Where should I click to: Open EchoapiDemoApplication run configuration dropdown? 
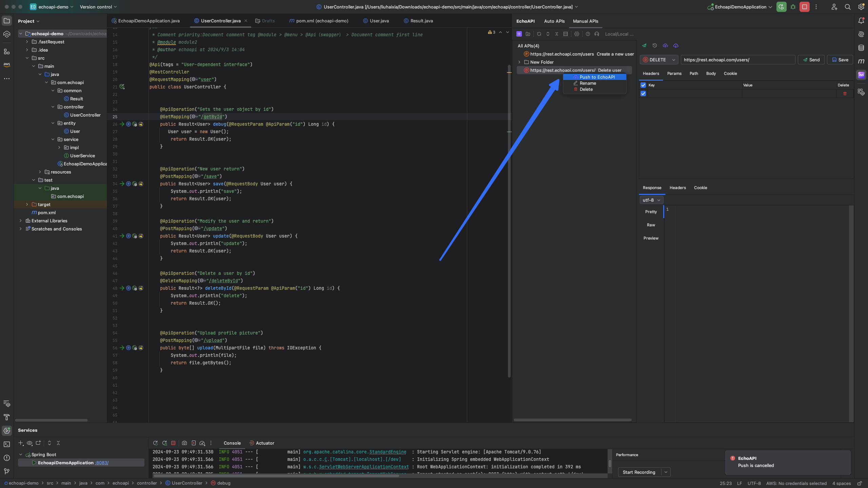740,7
